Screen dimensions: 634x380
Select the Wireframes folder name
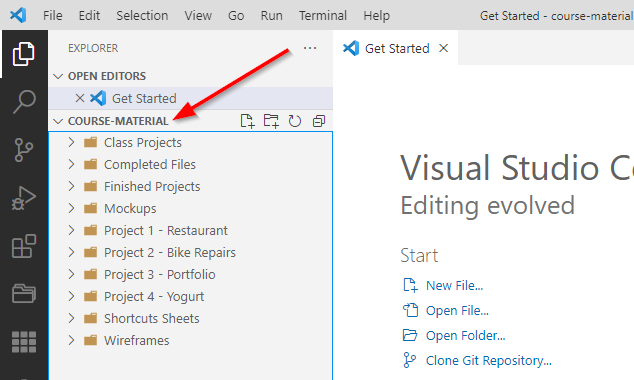click(x=137, y=340)
